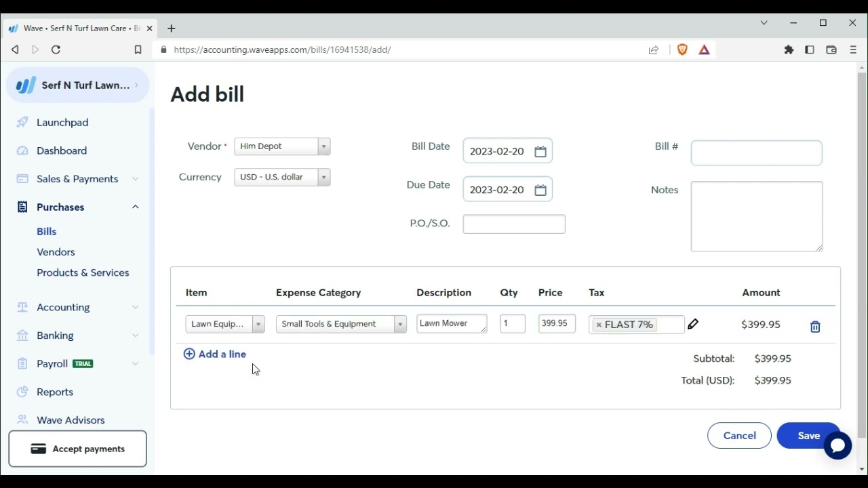Image resolution: width=868 pixels, height=488 pixels.
Task: Click the Bill # input field
Action: pyautogui.click(x=756, y=153)
